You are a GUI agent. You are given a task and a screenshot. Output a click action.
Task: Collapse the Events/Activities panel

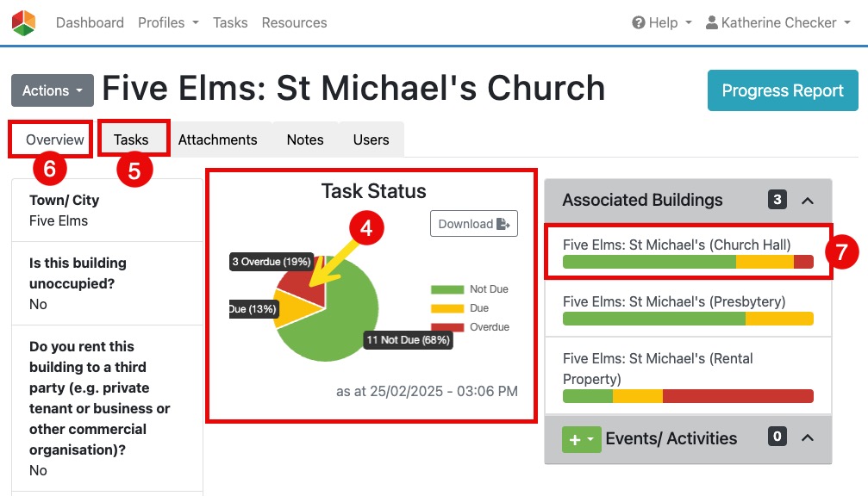[808, 438]
